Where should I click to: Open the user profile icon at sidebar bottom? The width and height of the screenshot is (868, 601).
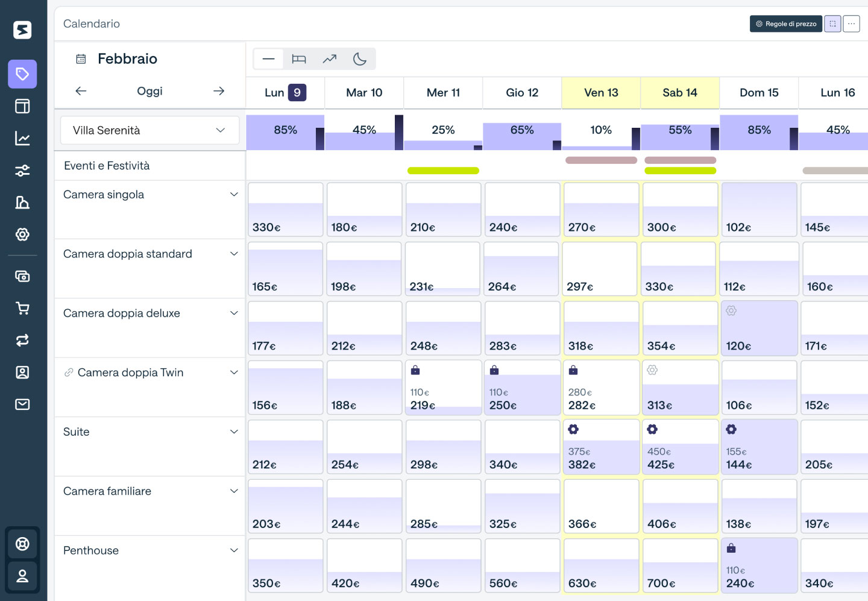(x=22, y=576)
